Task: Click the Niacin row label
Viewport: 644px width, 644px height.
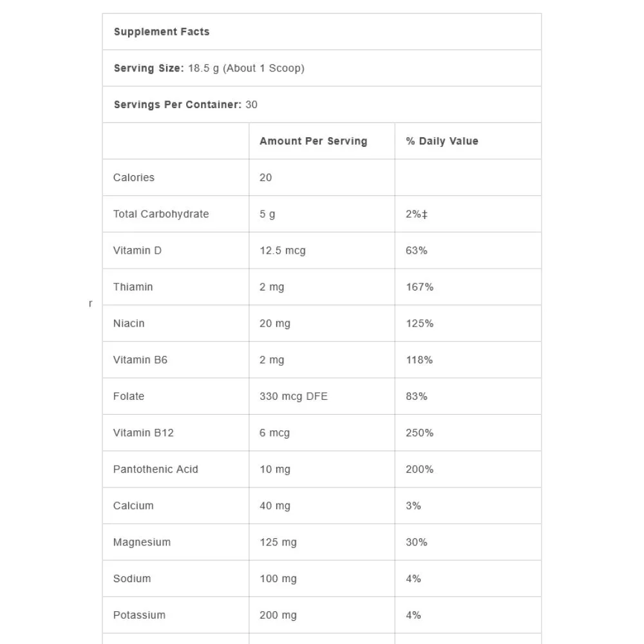Action: click(x=129, y=324)
